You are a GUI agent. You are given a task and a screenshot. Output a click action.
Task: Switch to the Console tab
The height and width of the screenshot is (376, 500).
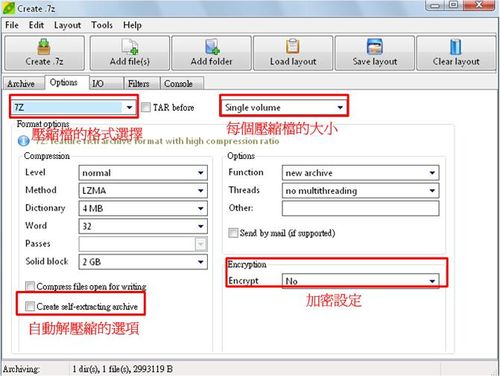click(x=178, y=83)
